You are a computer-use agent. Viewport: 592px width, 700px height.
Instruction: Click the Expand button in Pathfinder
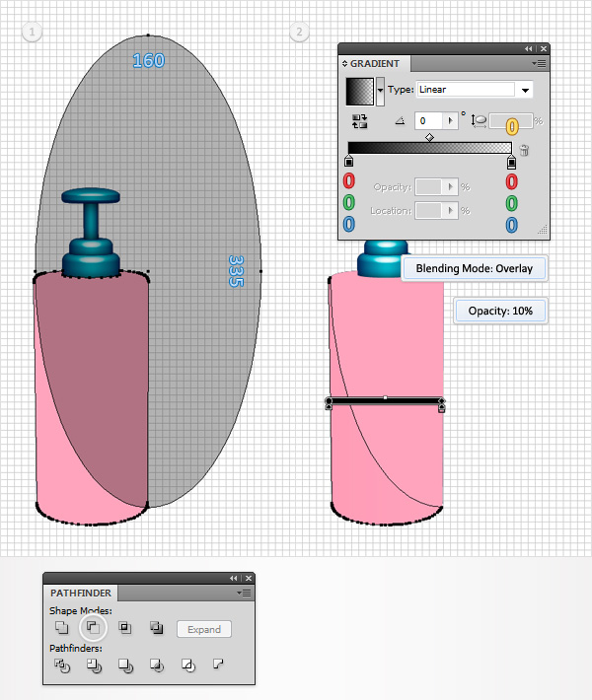pos(204,629)
